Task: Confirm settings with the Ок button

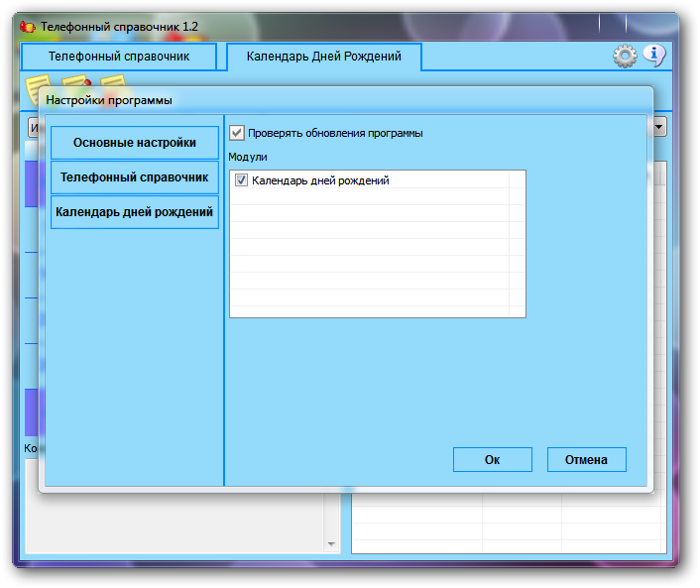Action: pos(492,460)
